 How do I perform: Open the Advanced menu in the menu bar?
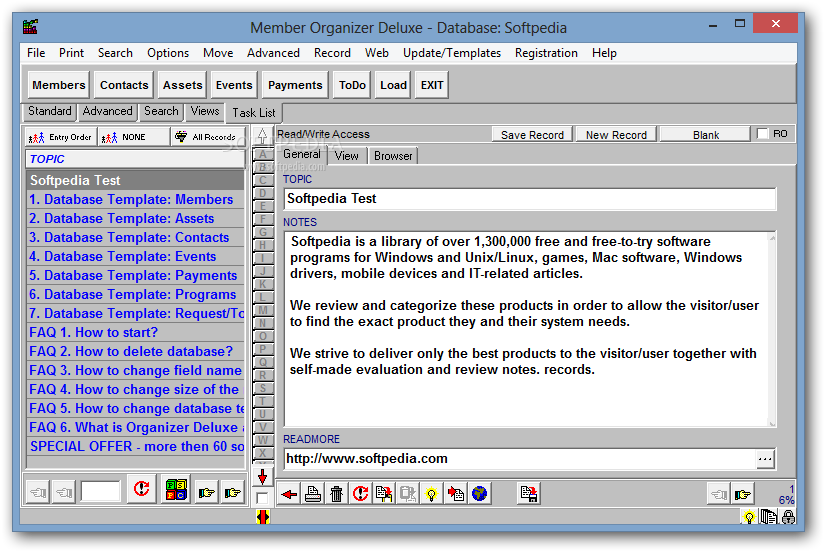coord(273,53)
